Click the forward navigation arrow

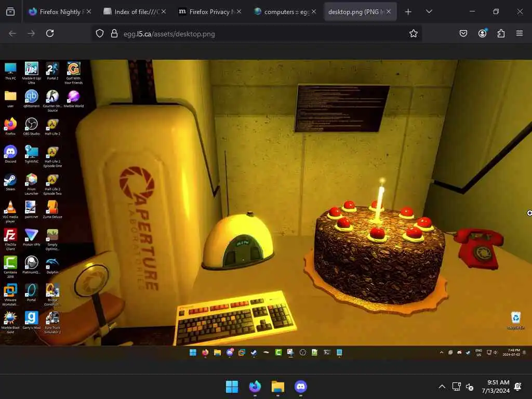[31, 33]
